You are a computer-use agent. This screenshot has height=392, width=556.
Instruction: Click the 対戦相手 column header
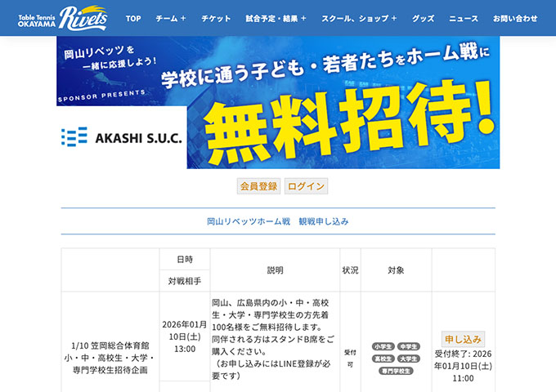click(x=185, y=281)
